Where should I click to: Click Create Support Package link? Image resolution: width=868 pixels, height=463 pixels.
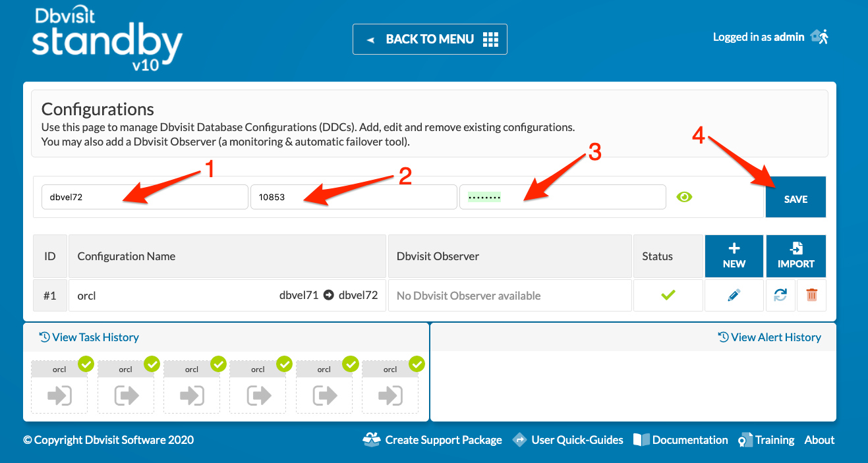click(432, 440)
